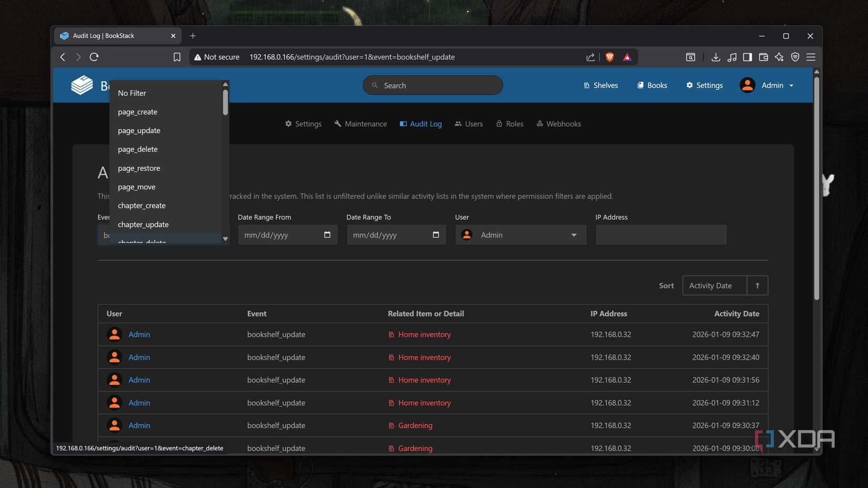Click the browser reload icon
Screen dimensions: 868x488
tap(94, 57)
